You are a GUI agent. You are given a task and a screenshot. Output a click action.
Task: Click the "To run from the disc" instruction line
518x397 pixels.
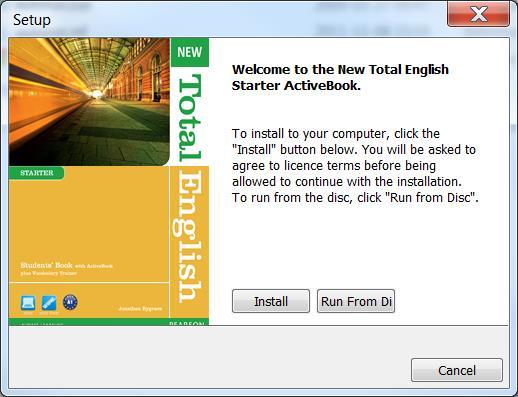[355, 197]
